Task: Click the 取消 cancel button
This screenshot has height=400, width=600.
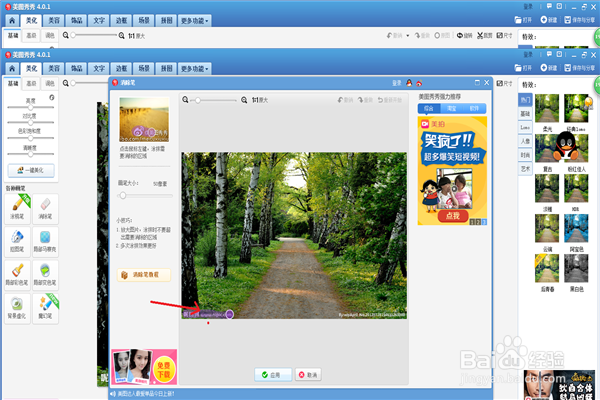Action: pos(308,375)
